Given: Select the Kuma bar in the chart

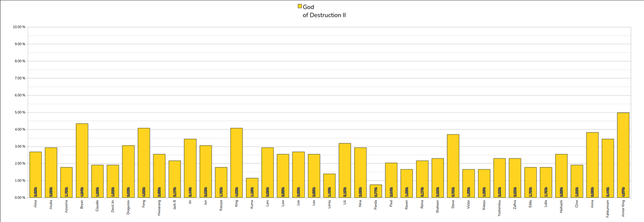Looking at the screenshot, I should (x=252, y=188).
